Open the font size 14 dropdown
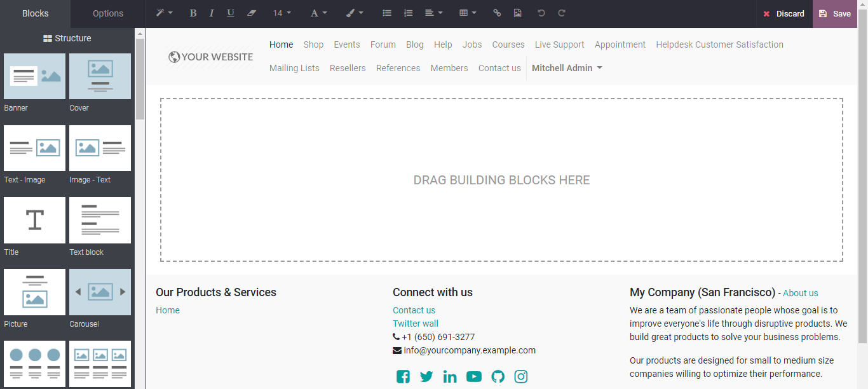868x389 pixels. point(282,13)
